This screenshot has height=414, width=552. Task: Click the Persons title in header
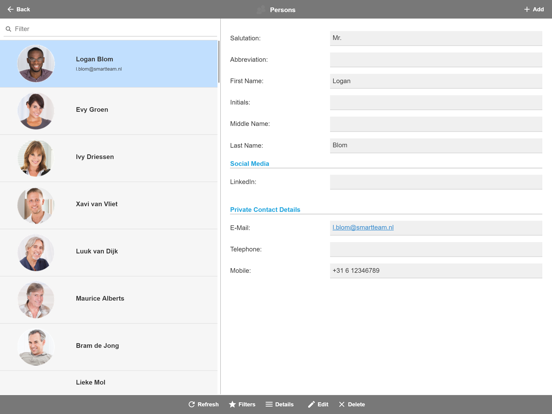[282, 10]
